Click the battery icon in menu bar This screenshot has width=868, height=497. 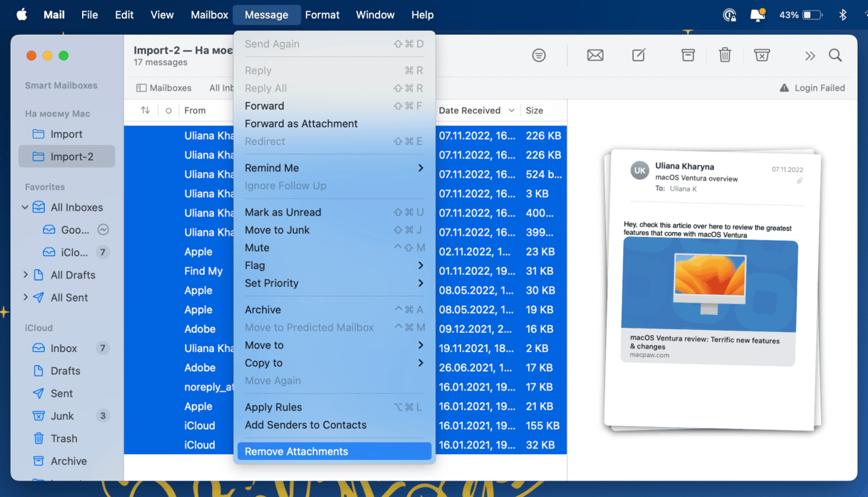(x=812, y=15)
